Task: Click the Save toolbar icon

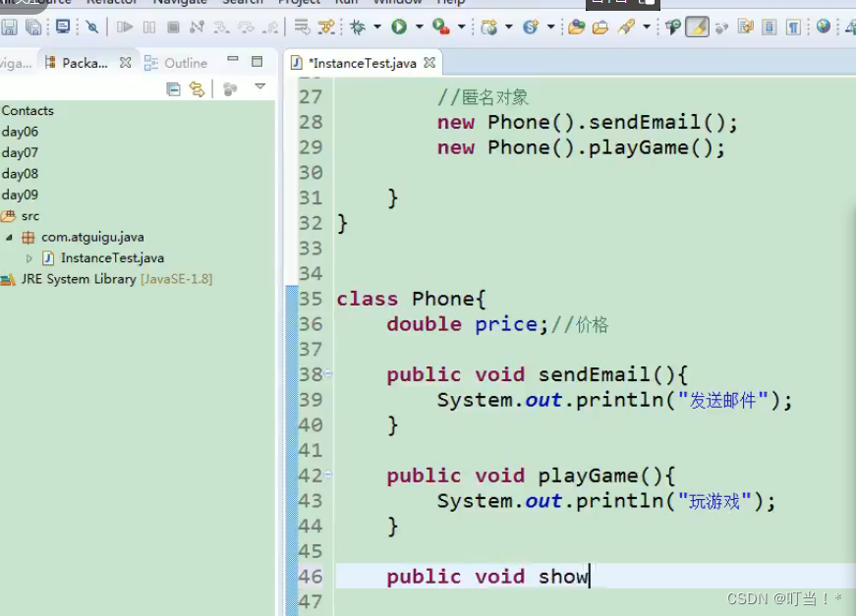Action: [9, 27]
